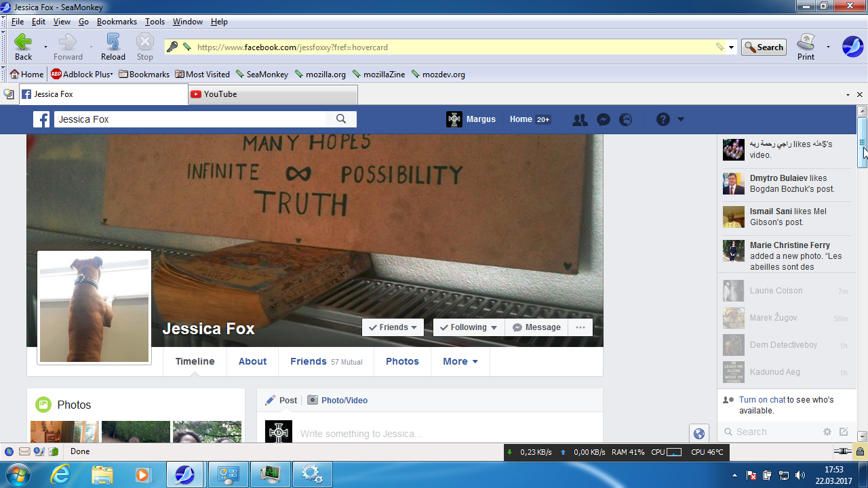This screenshot has height=488, width=868.
Task: Open the Friends status dropdown button
Action: pos(393,327)
